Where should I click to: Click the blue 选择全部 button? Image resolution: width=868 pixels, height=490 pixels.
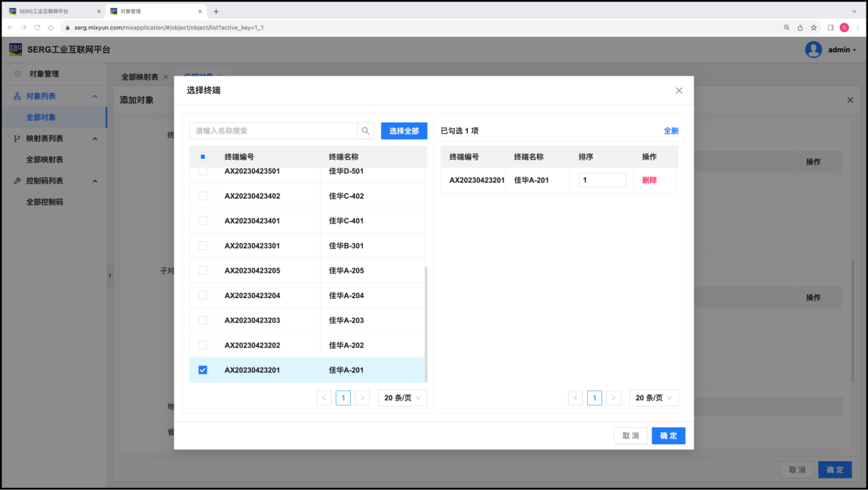coord(404,131)
